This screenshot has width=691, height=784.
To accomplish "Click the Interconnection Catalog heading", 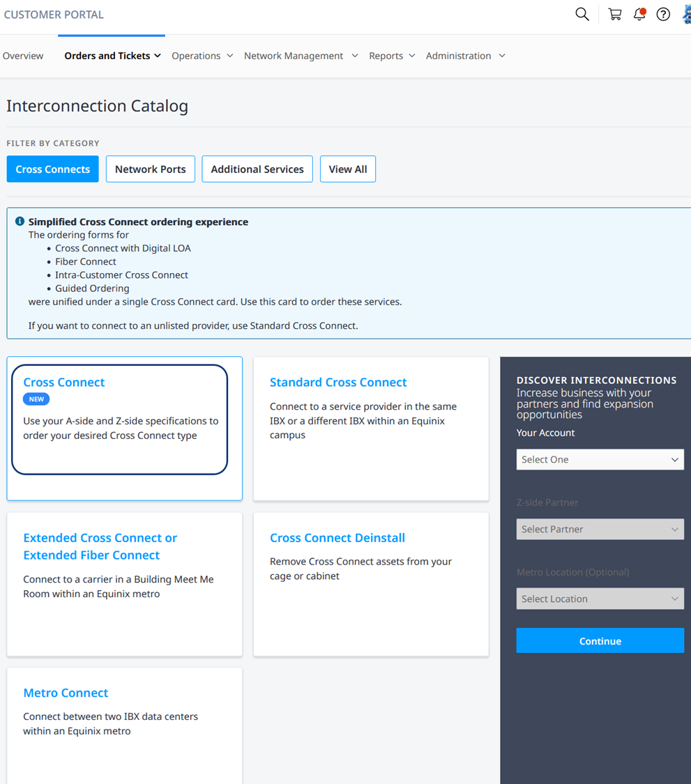I will [97, 105].
